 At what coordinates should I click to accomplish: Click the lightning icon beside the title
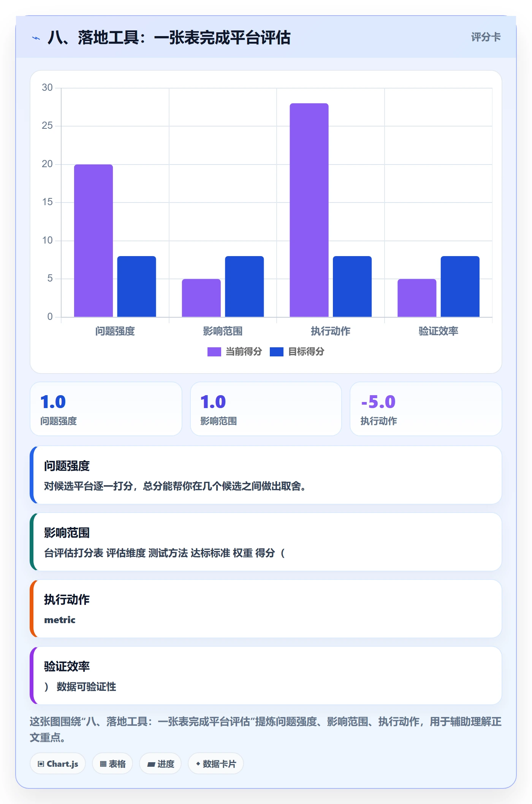(36, 38)
